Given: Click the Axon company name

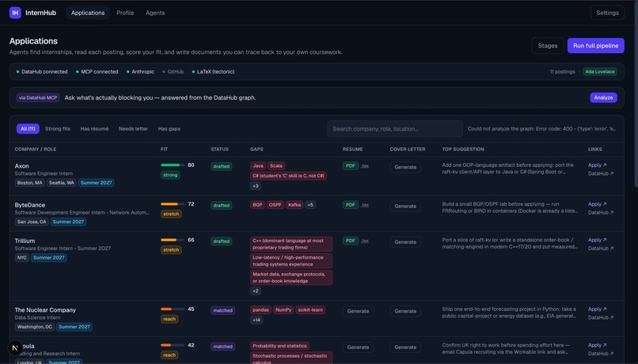Looking at the screenshot, I should (21, 165).
